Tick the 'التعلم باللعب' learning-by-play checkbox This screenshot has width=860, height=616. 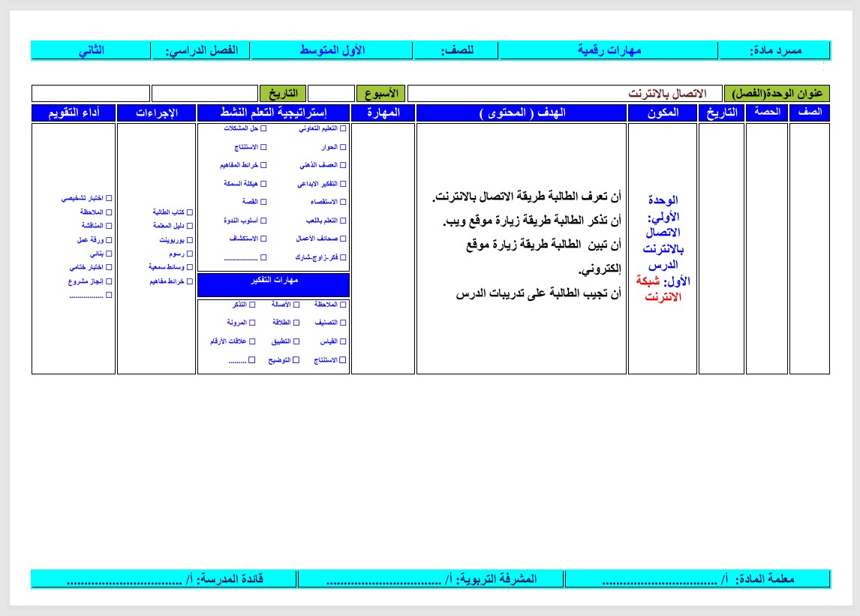point(341,220)
